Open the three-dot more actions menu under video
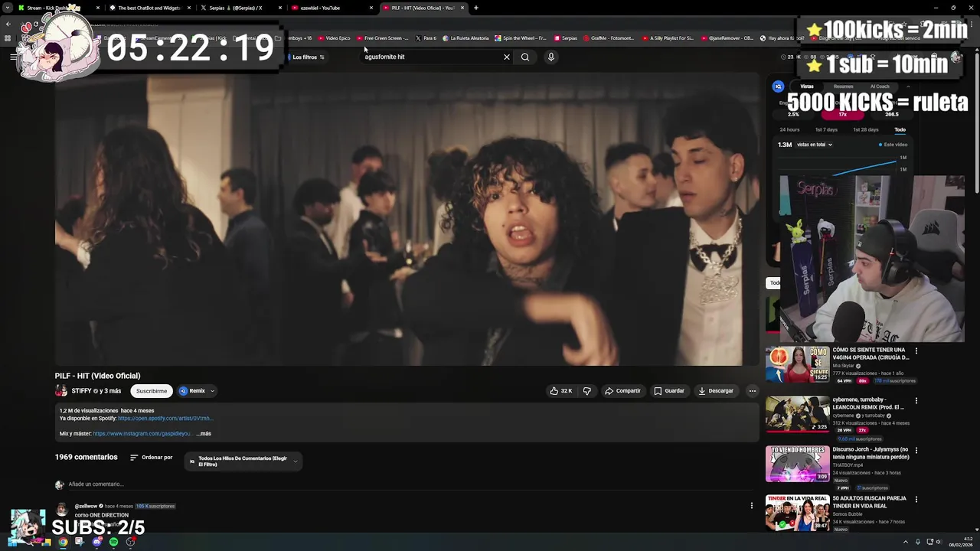 point(753,391)
